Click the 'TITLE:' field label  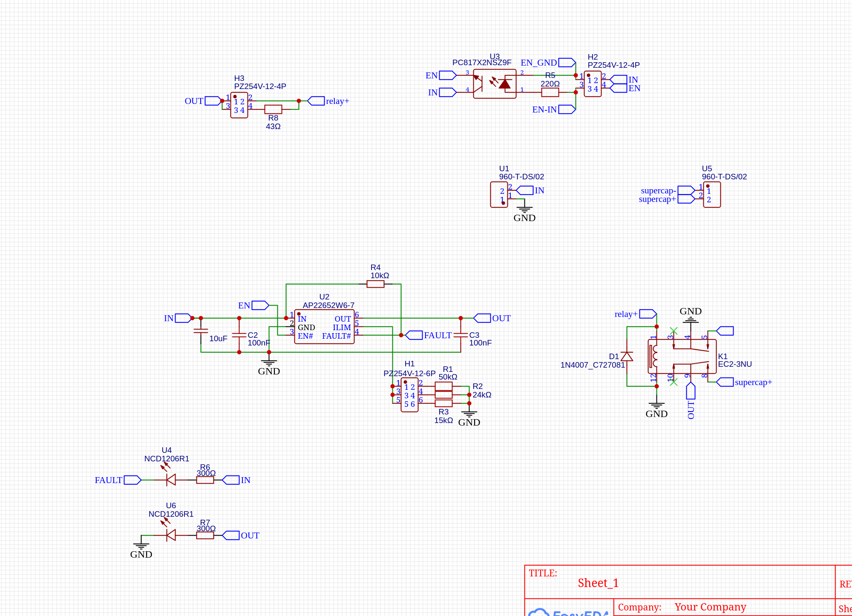(x=543, y=573)
